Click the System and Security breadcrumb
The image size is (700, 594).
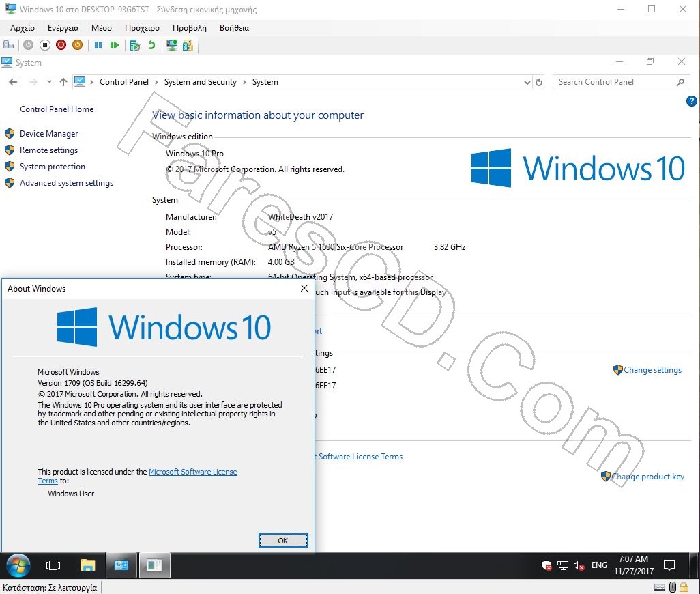(x=201, y=82)
